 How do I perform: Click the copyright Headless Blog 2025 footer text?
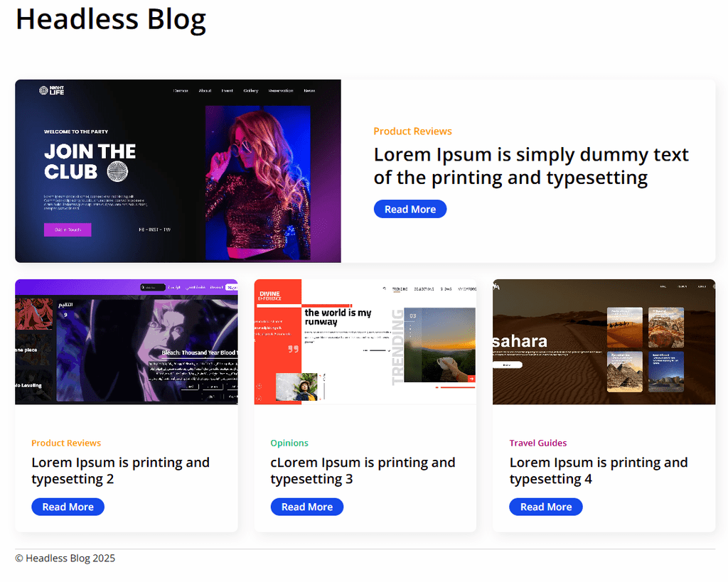click(65, 559)
